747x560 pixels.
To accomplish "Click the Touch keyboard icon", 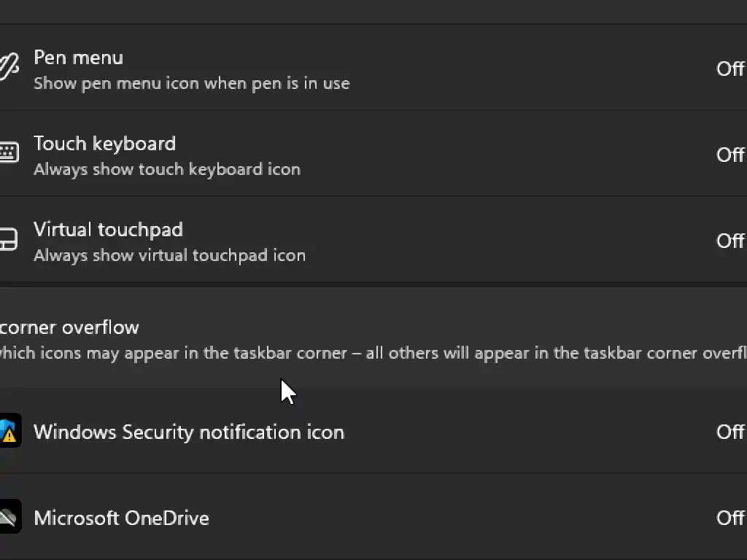I will [8, 153].
